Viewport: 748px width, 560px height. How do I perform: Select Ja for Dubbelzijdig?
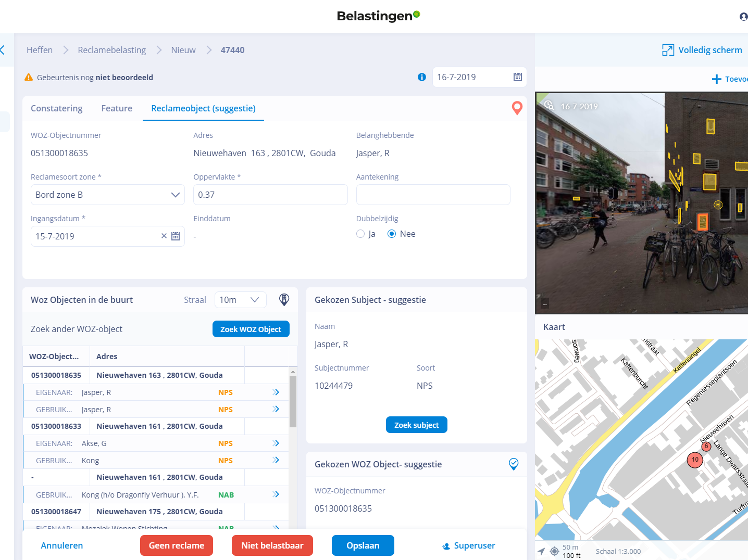click(x=360, y=234)
